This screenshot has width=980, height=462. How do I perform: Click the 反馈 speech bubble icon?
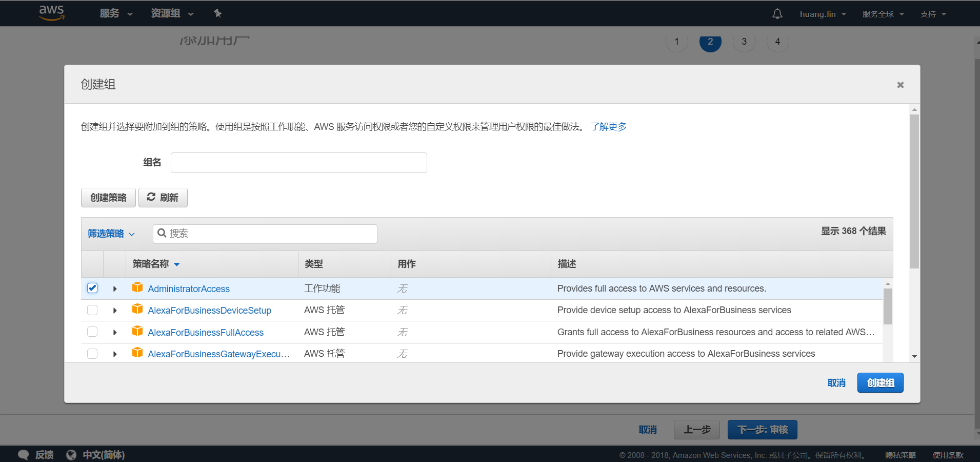(x=23, y=455)
